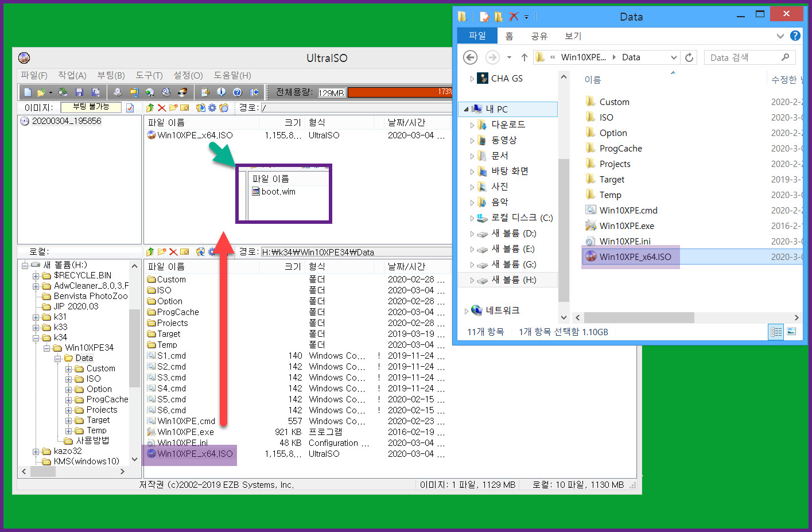Click the Up folder arrow in image pane toolbar

[150, 108]
